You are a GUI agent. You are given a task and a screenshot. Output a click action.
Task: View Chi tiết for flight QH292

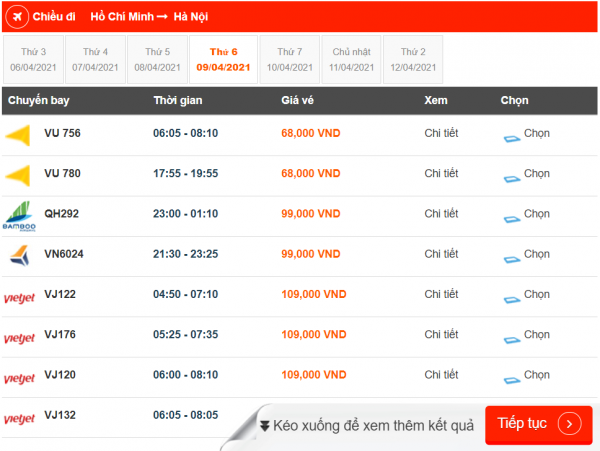(441, 213)
